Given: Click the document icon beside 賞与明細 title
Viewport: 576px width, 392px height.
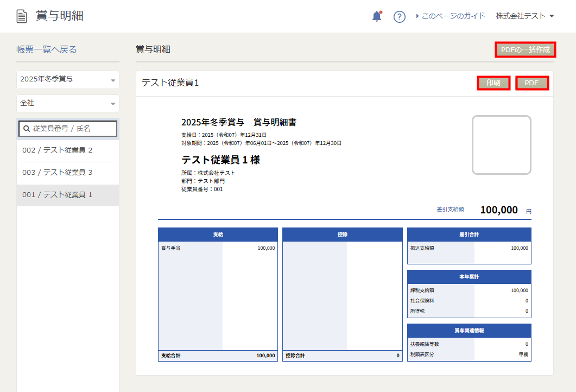Looking at the screenshot, I should click(x=22, y=16).
